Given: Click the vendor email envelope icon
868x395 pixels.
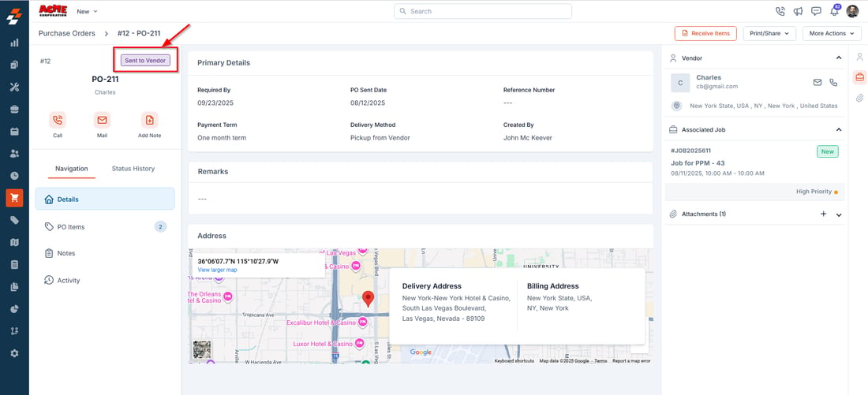Looking at the screenshot, I should tap(817, 83).
